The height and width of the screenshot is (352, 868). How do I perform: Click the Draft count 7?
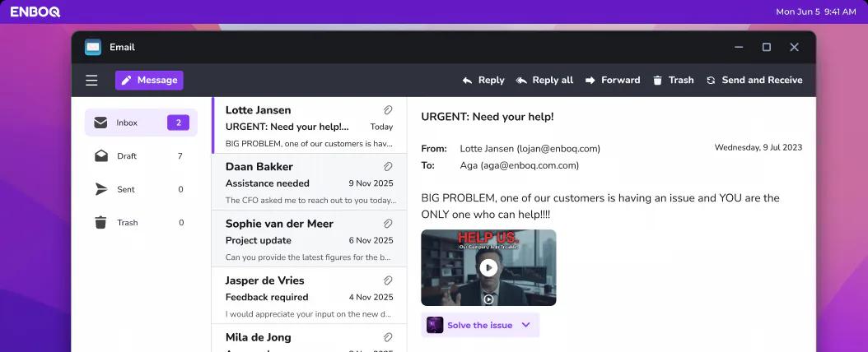(180, 156)
